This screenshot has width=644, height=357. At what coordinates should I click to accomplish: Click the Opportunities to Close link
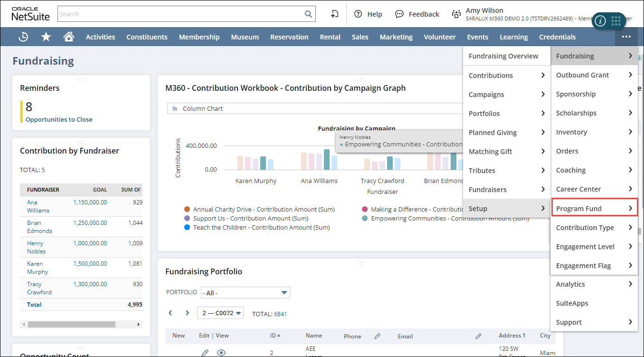[x=59, y=120]
